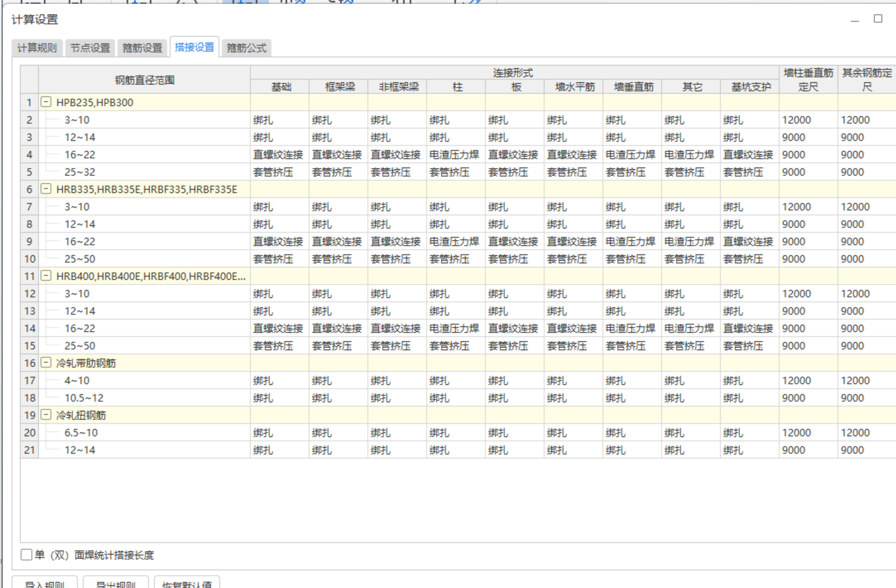Click row 17 非框架梁 cell 绑扎

pos(398,381)
